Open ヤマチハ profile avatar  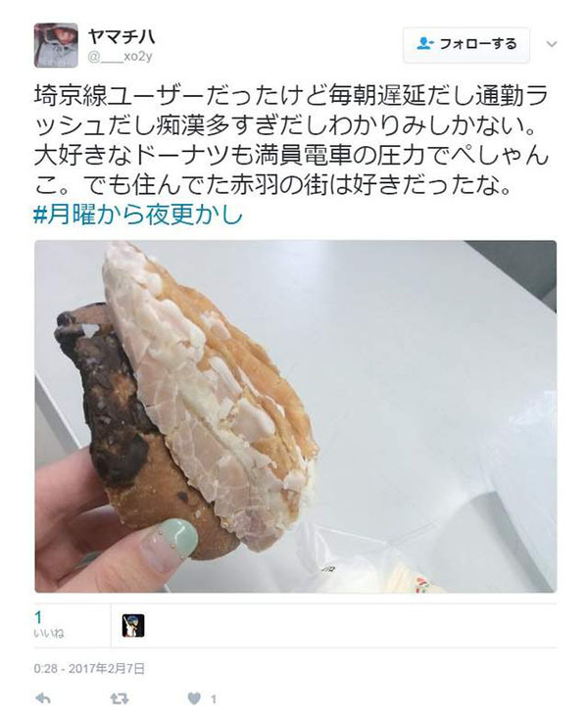tap(56, 45)
